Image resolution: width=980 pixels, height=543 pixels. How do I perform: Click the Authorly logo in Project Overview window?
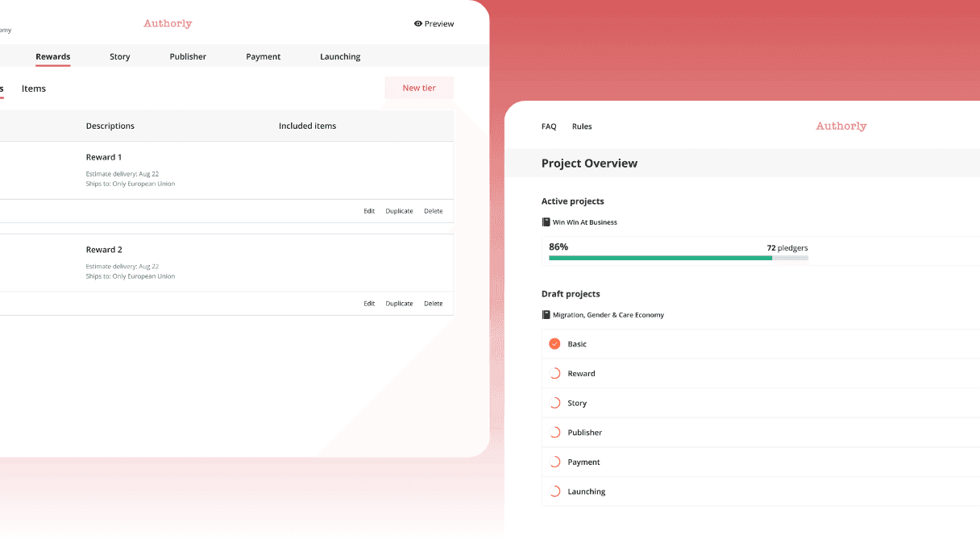pos(841,126)
